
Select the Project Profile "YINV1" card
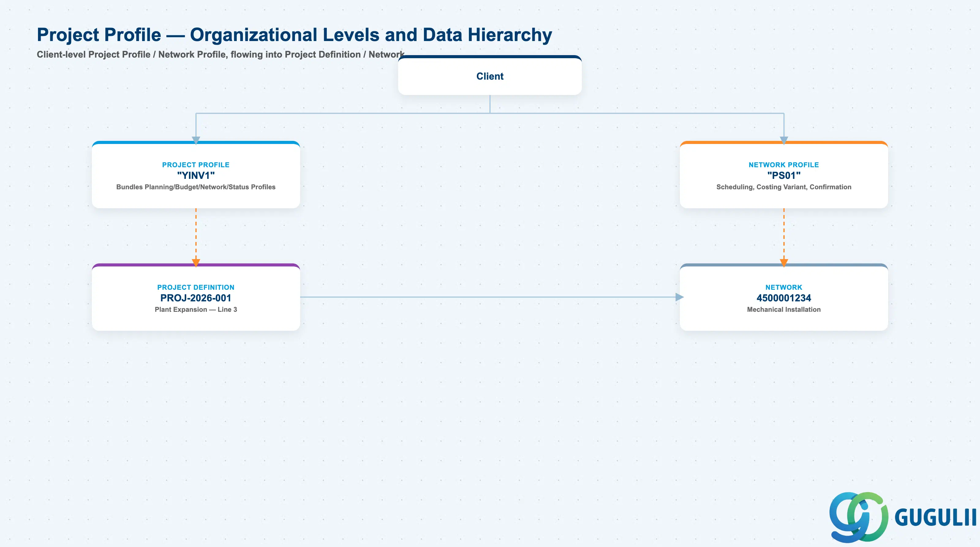coord(196,175)
